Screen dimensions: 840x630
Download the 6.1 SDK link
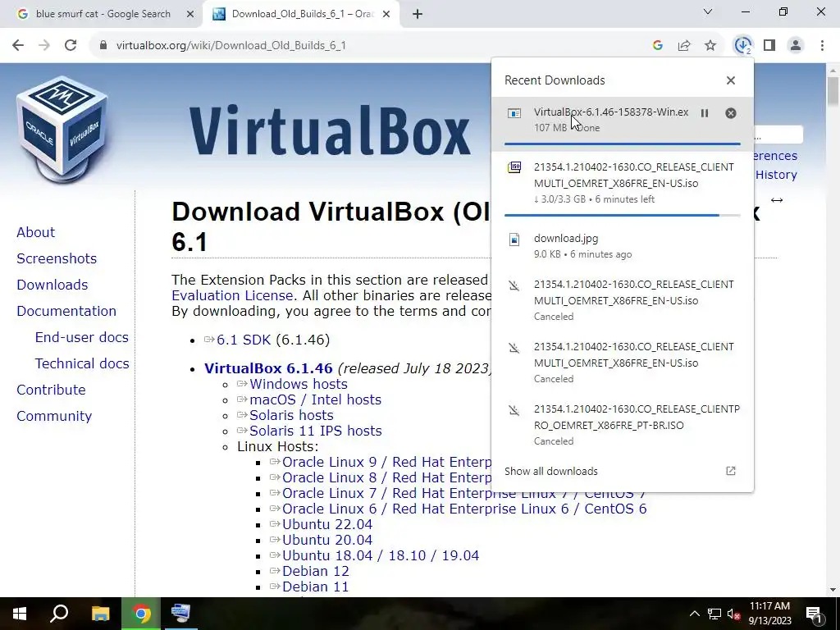click(244, 340)
